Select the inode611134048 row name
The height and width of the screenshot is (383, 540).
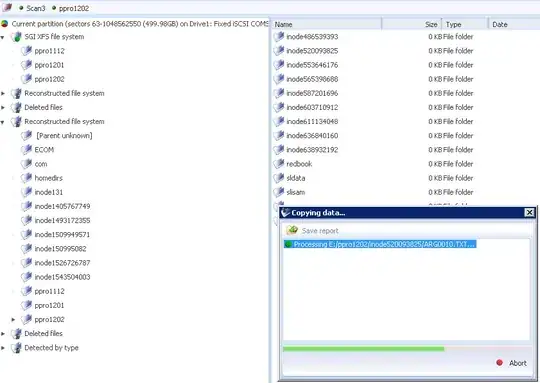[x=312, y=121]
